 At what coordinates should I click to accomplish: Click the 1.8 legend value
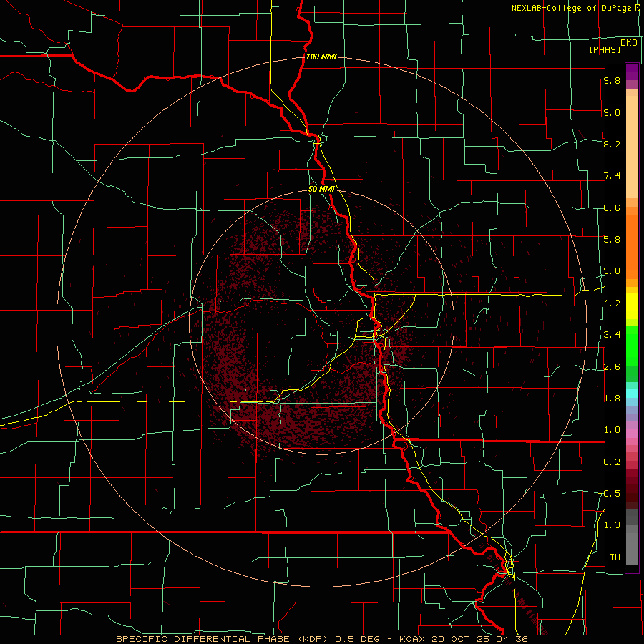pos(612,399)
